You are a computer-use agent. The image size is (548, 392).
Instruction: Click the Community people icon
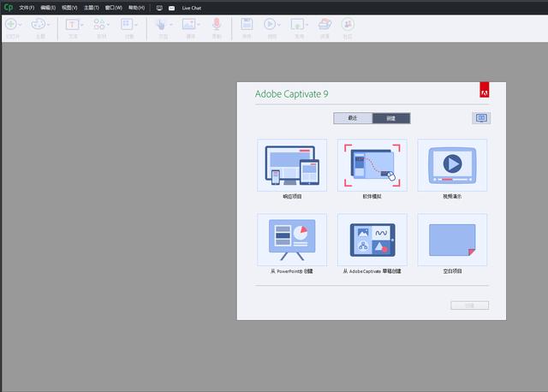pyautogui.click(x=348, y=24)
